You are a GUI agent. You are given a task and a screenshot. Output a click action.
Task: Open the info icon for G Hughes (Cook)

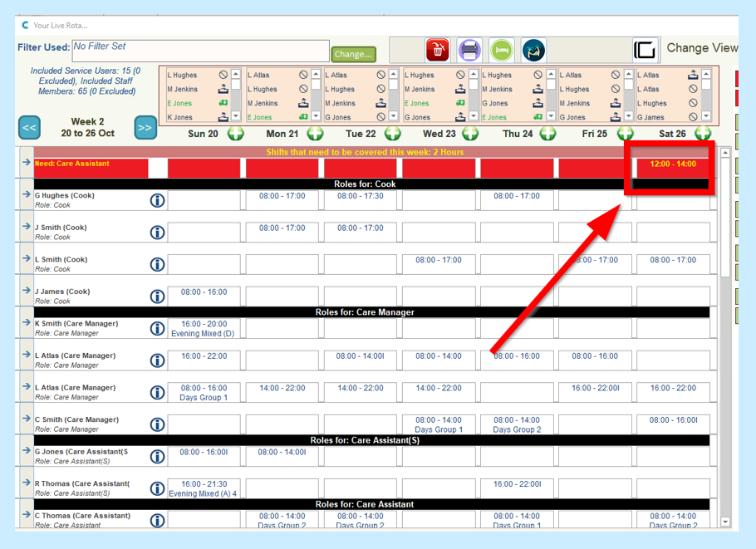click(157, 201)
